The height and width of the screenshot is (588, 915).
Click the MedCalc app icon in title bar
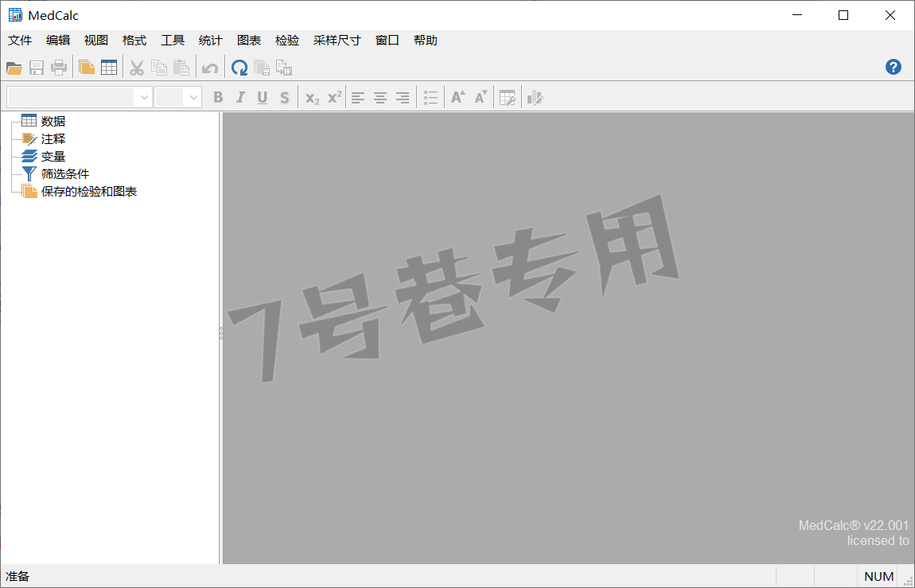click(x=16, y=15)
